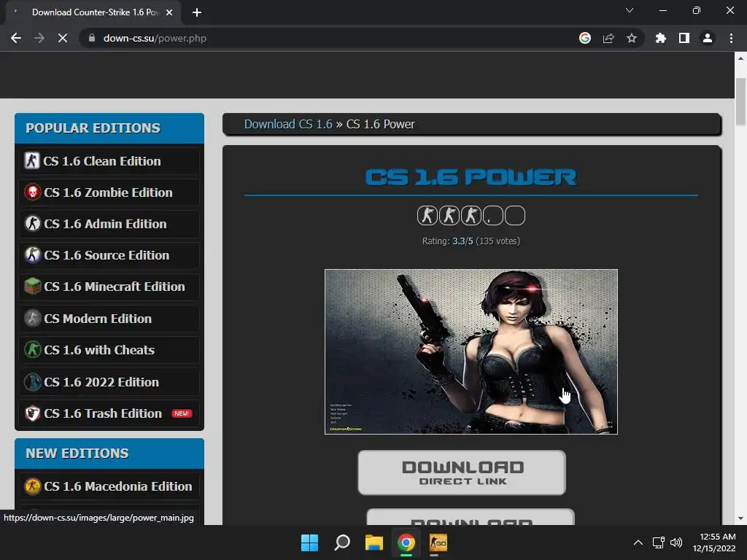The width and height of the screenshot is (747, 560).
Task: Click the scrollbar down arrow
Action: [x=740, y=518]
